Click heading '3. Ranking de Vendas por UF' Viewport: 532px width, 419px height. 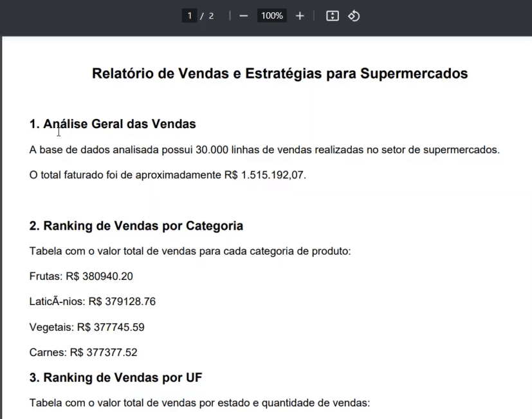pos(116,378)
